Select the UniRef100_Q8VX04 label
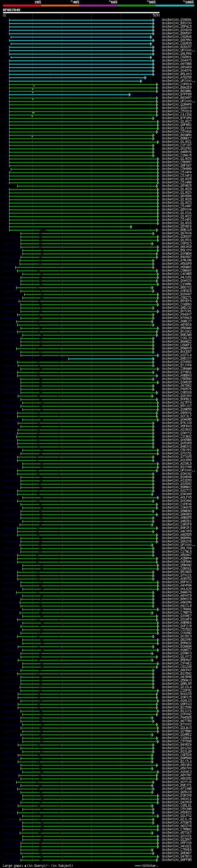Image resolution: width=197 pixels, height=868 pixels. pos(177,210)
